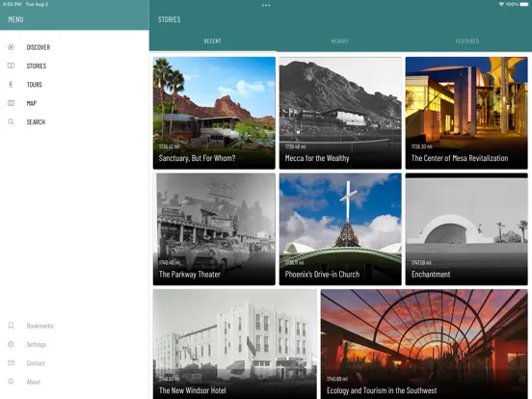Switch to the Featured tab
This screenshot has width=532, height=399.
point(467,41)
